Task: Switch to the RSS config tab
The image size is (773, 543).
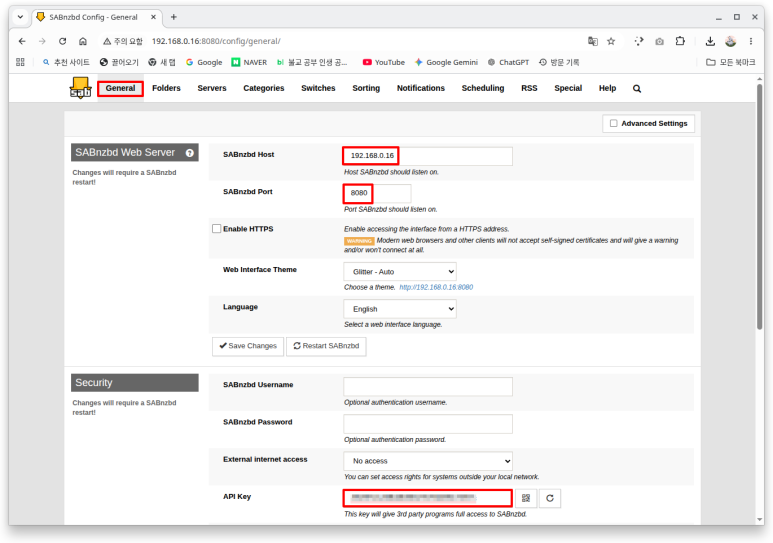Action: (529, 88)
